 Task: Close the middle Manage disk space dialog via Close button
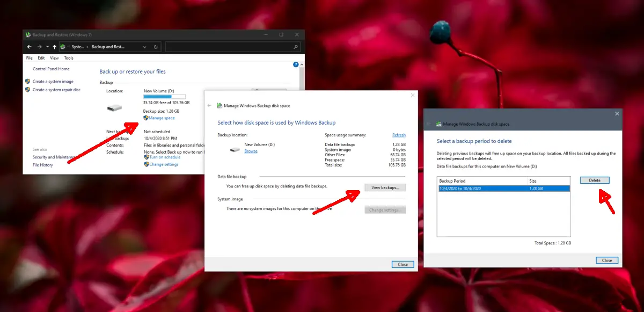[x=403, y=264]
